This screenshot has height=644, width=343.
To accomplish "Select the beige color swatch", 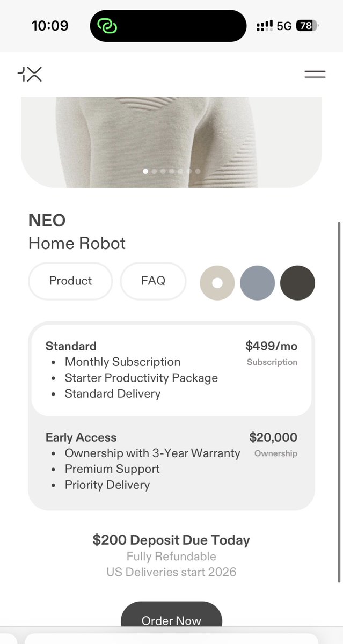I will coord(217,283).
